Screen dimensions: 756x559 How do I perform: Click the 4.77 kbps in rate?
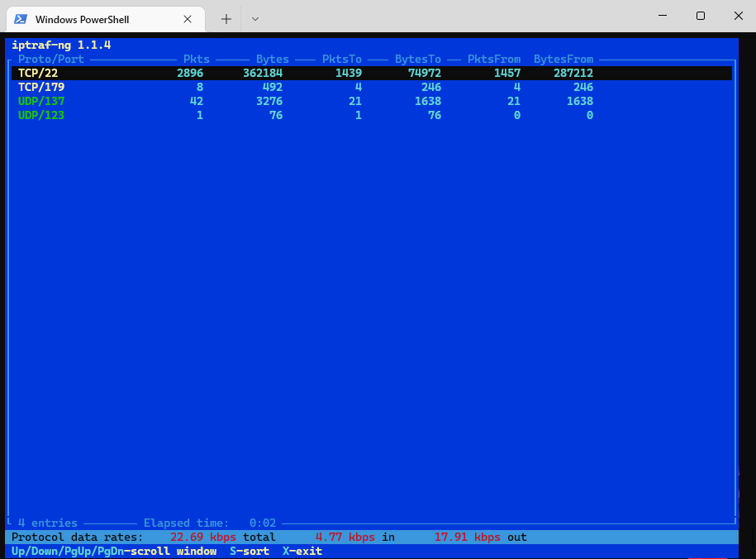(354, 537)
